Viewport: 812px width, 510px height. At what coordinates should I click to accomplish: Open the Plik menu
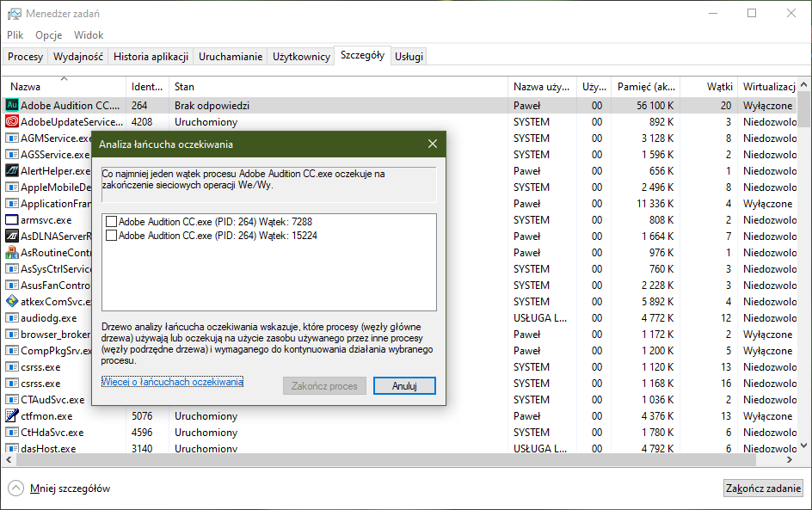coord(15,35)
